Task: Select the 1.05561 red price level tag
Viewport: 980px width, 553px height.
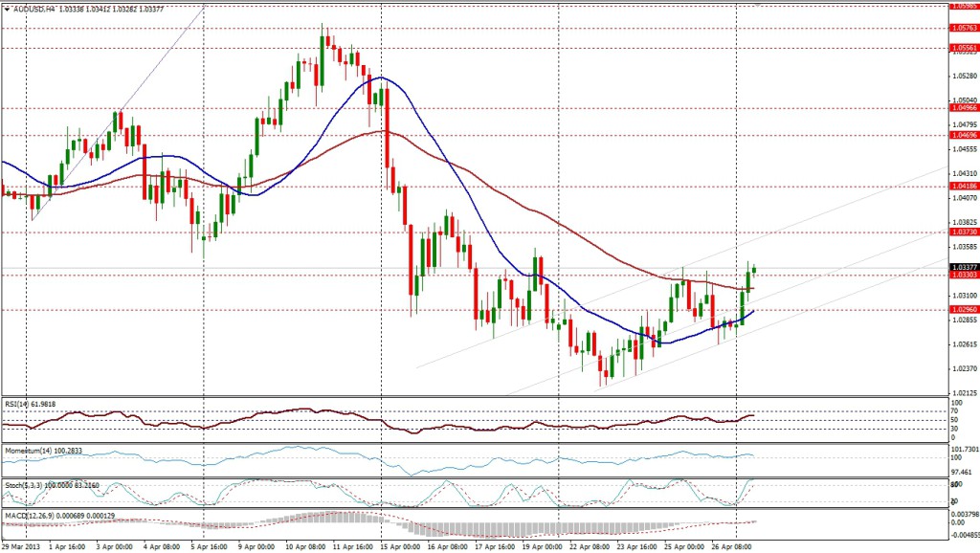Action: [963, 47]
